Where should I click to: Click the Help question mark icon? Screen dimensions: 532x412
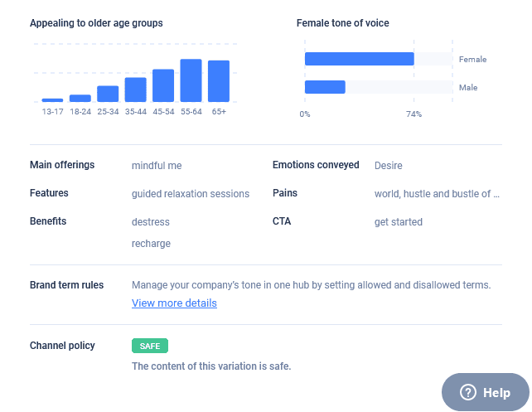click(468, 393)
